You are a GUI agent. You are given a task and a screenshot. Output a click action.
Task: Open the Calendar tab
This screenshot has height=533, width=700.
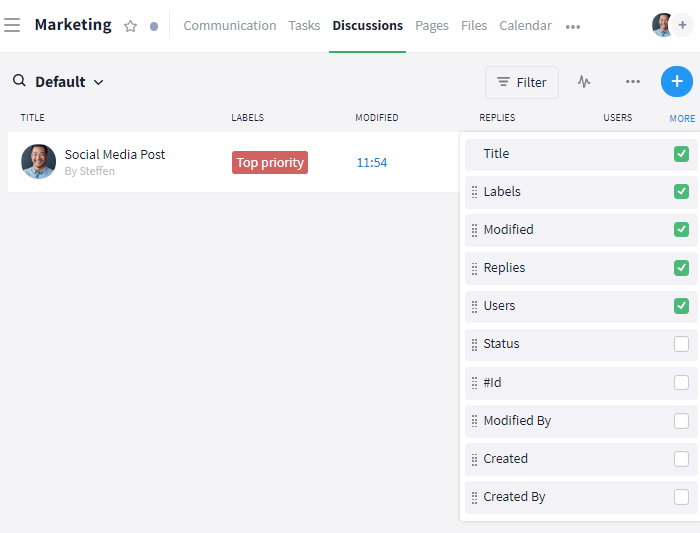click(x=525, y=26)
